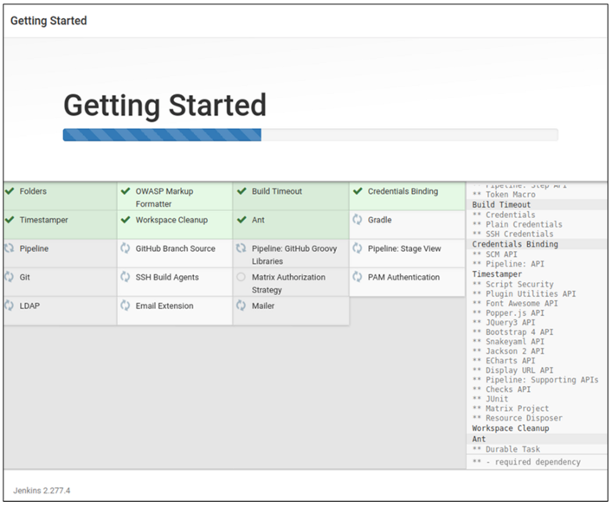Click '** Bootstrap 4 API' log entry

click(x=513, y=332)
